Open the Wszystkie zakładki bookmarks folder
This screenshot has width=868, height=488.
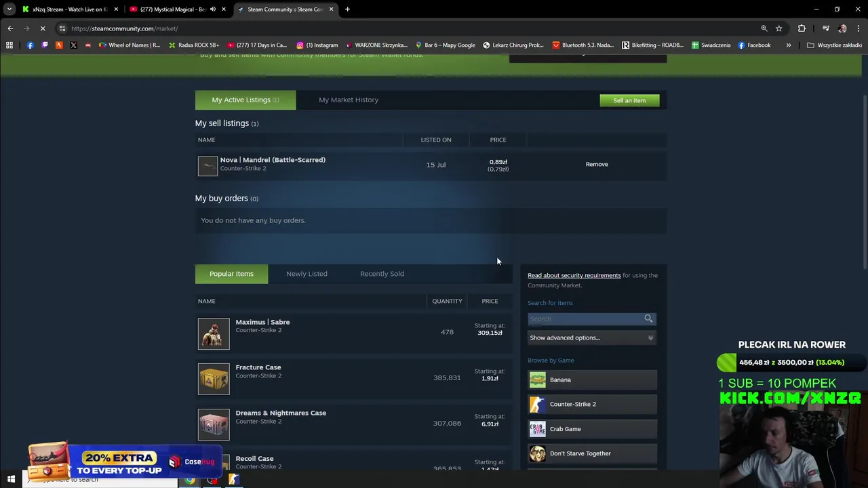click(834, 45)
